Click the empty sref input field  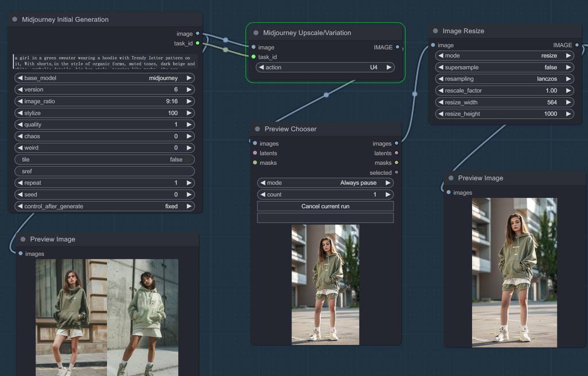pos(105,171)
